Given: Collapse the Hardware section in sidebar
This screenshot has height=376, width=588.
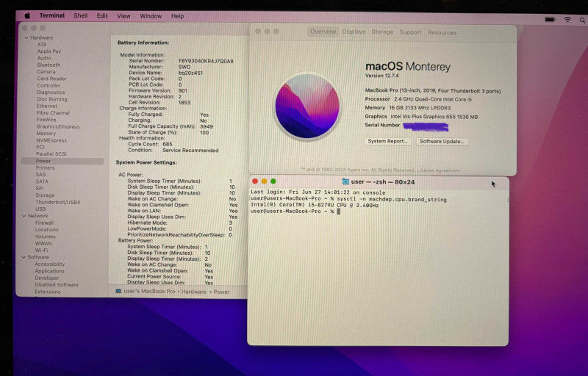Looking at the screenshot, I should [26, 37].
